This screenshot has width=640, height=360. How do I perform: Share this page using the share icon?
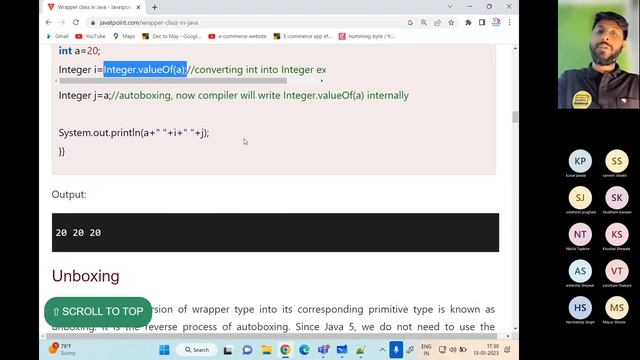click(x=438, y=23)
